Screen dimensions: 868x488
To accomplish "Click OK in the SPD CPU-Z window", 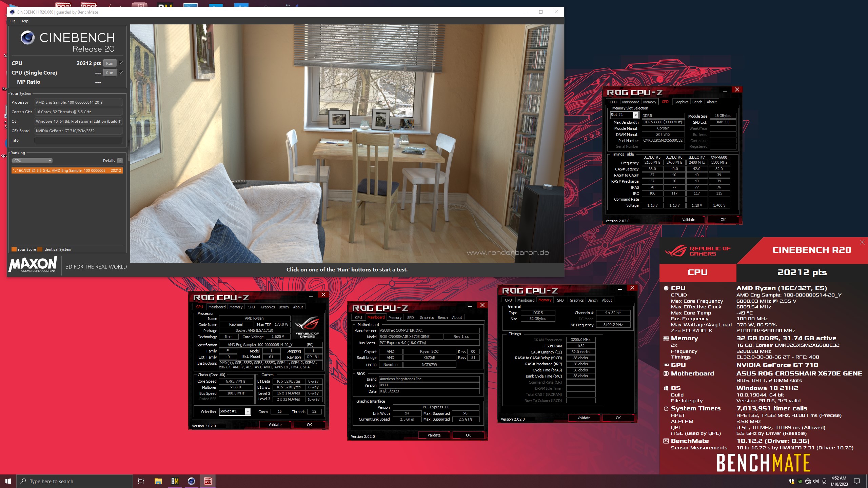I will (x=723, y=220).
